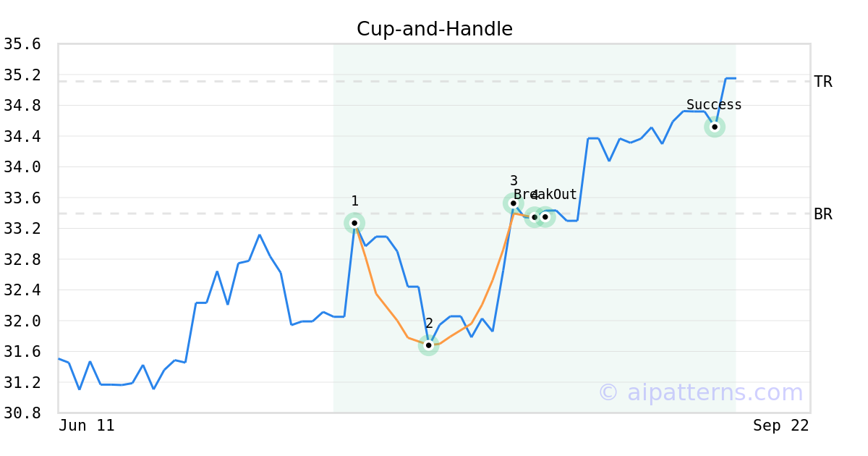
Task: Click the BreakOut annotation text
Action: (x=545, y=195)
